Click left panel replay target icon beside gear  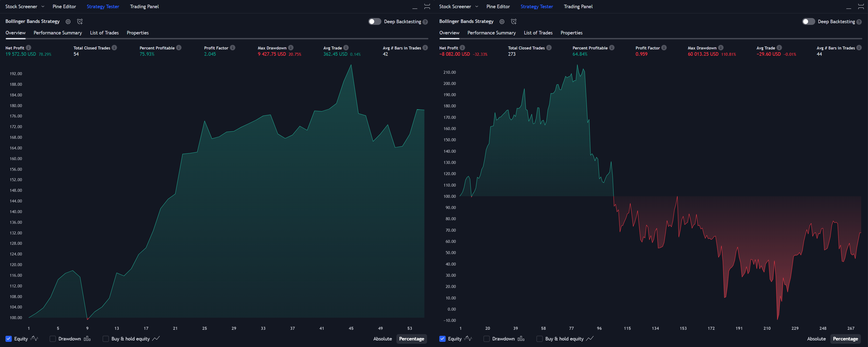pyautogui.click(x=80, y=22)
